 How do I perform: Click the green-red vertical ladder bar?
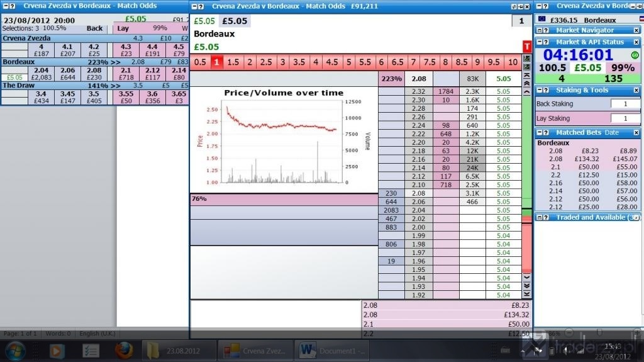coord(527,184)
